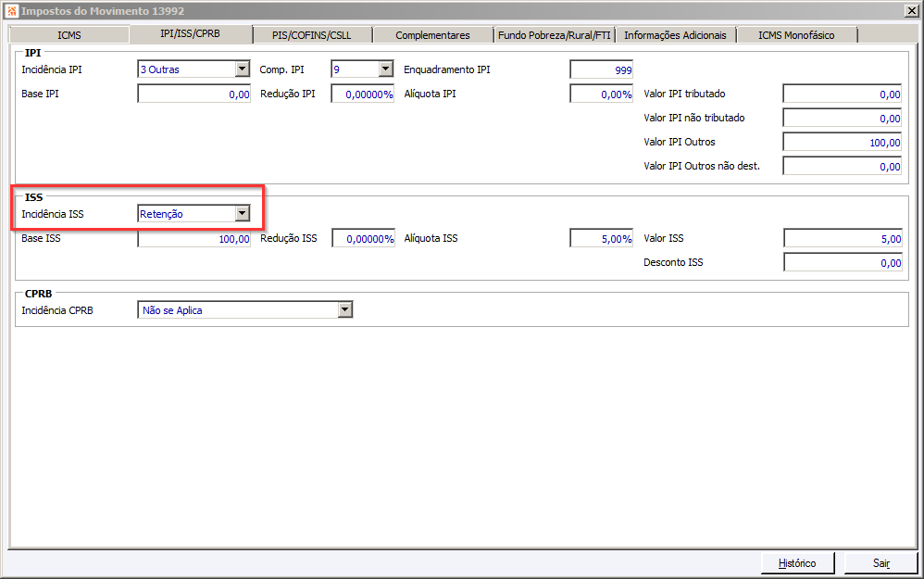Viewport: 924px width, 579px height.
Task: Click the window title 'Impostos do Movimento 13992'
Action: [103, 10]
